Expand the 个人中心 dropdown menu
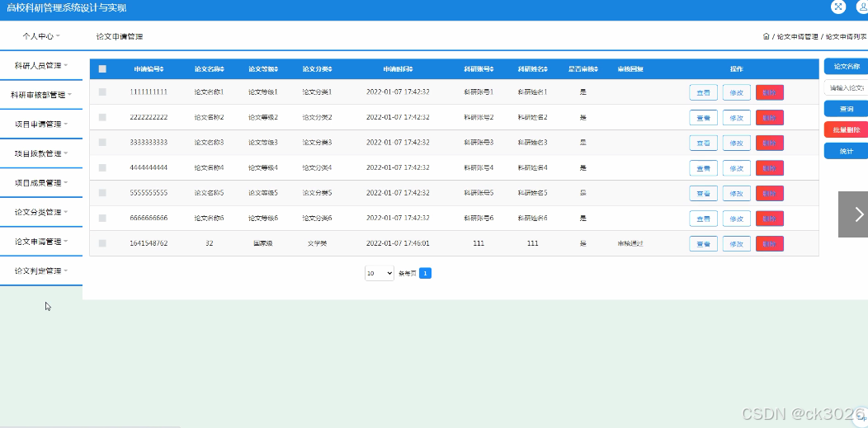Screen dimensions: 868x428 (41, 36)
